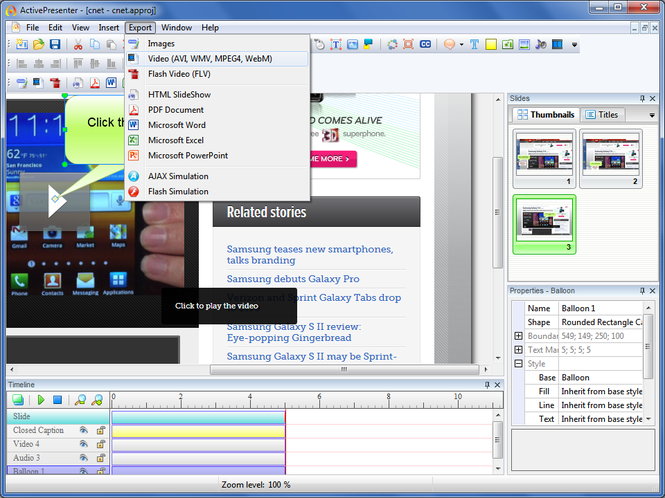Pin the Slides panel
This screenshot has width=665, height=498.
(x=642, y=98)
